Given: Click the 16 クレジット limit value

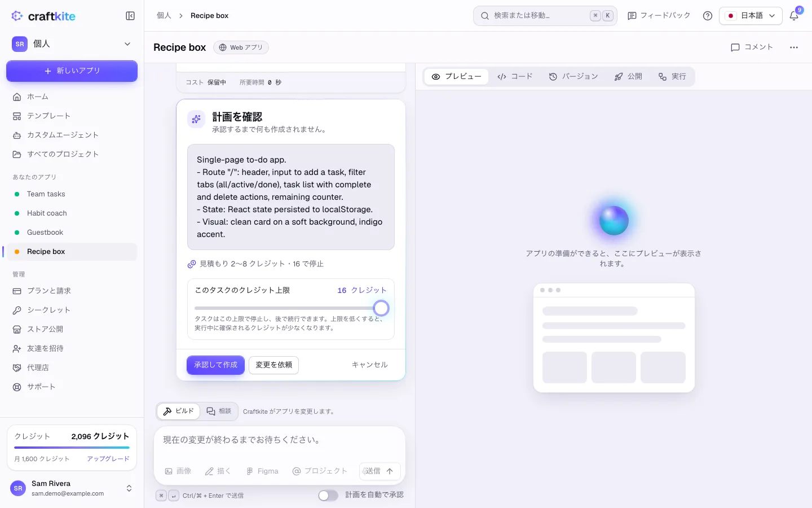Looking at the screenshot, I should pos(362,290).
